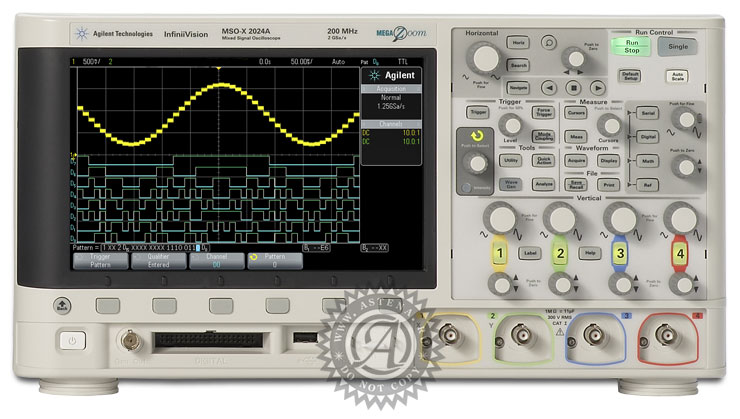The height and width of the screenshot is (419, 740).
Task: Toggle the Math waveform key
Action: point(648,161)
